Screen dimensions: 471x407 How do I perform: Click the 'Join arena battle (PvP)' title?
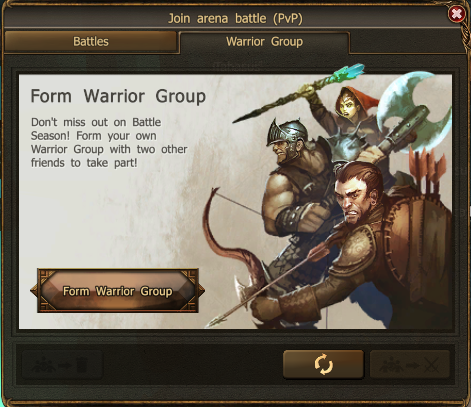[x=235, y=18]
